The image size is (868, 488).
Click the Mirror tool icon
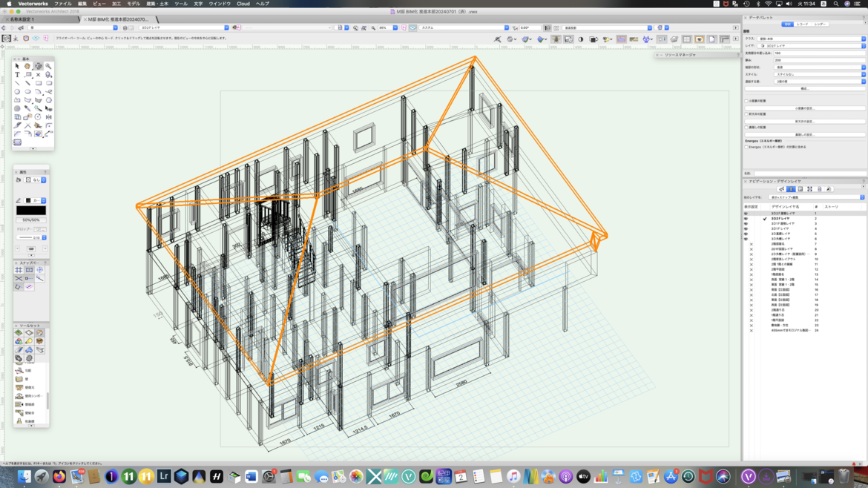tap(48, 117)
